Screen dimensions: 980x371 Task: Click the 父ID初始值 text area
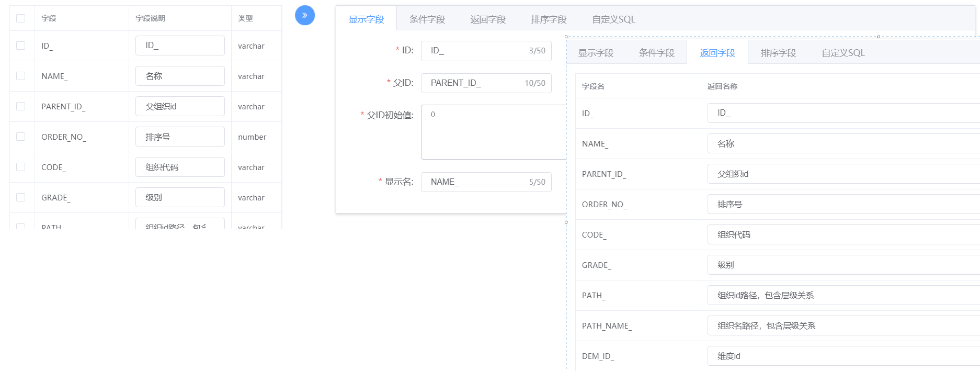(x=493, y=132)
